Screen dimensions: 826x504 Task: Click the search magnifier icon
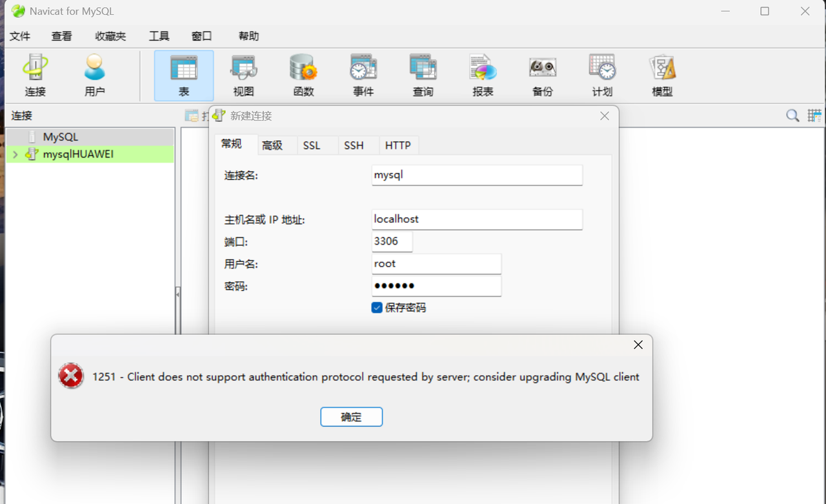(x=792, y=116)
